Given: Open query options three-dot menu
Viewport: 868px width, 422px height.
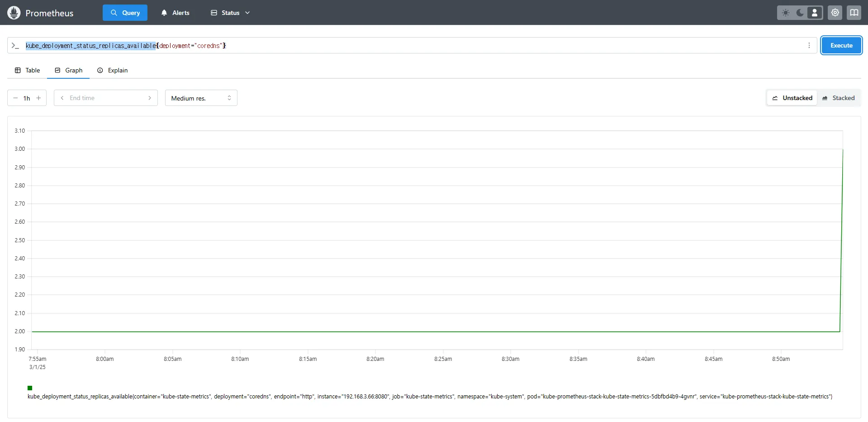Looking at the screenshot, I should 809,45.
